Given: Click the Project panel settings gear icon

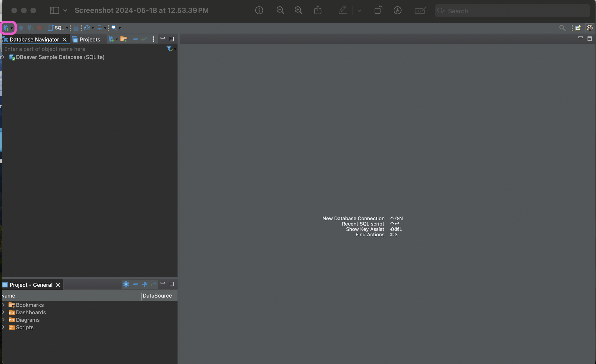Looking at the screenshot, I should (x=126, y=284).
